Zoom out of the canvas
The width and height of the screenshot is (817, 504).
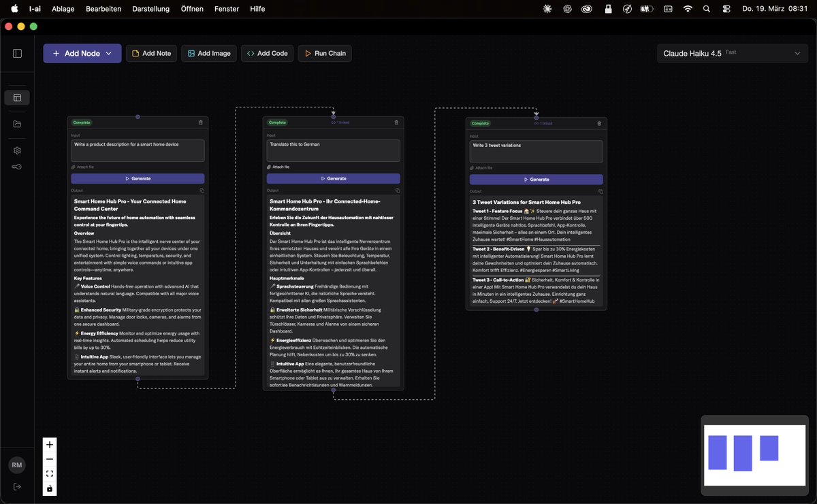pyautogui.click(x=50, y=459)
